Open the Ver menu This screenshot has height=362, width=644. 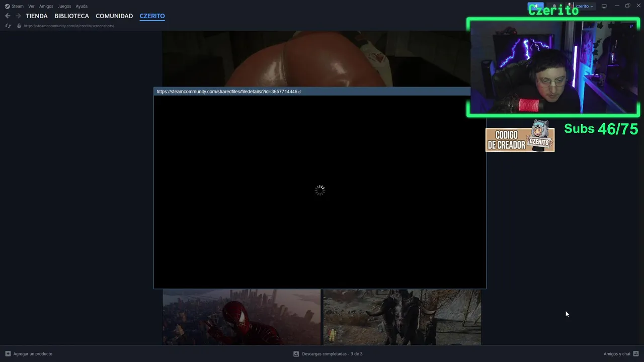coord(31,6)
